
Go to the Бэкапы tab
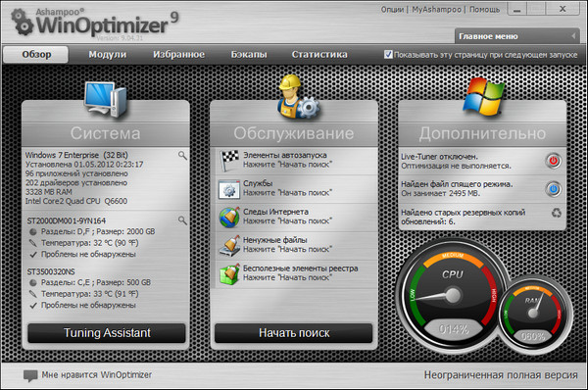click(249, 54)
